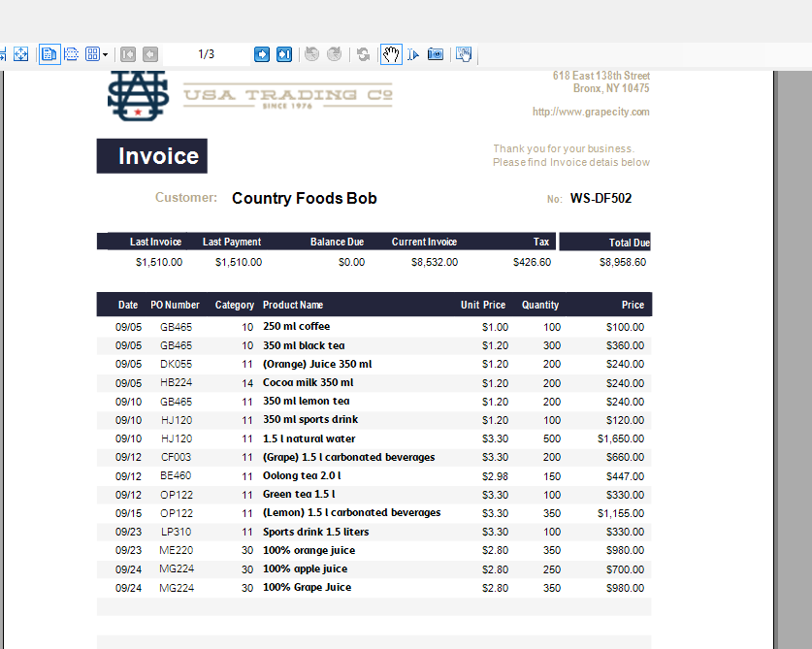Click invoice number WS-DF502
812x649 pixels.
[601, 198]
